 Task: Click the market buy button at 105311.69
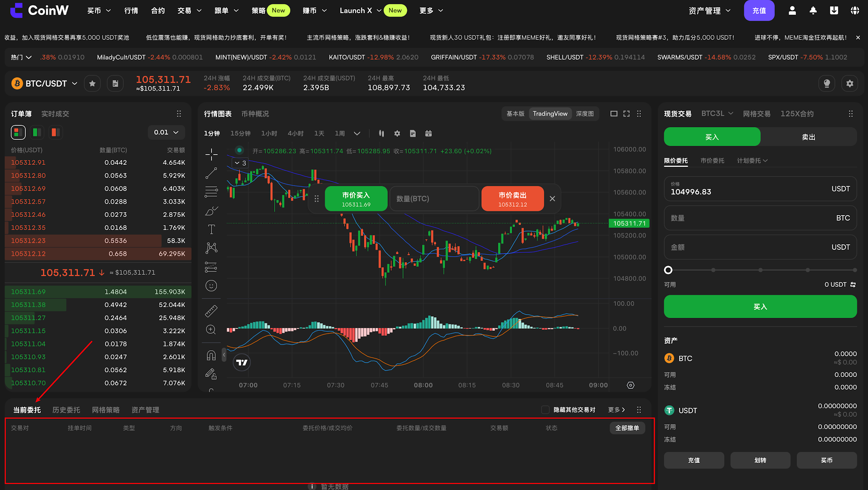point(356,199)
